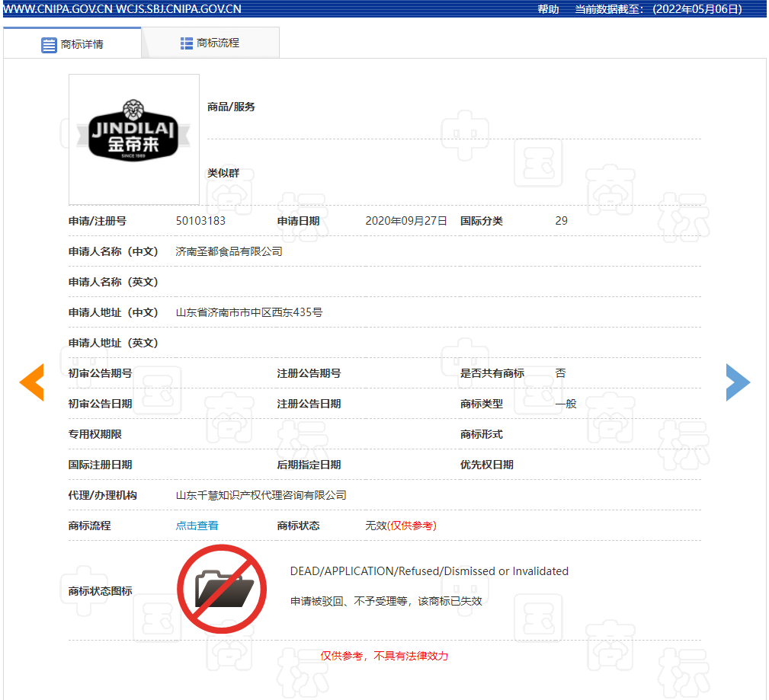The width and height of the screenshot is (769, 700).
Task: Click the 申请人地址（英文） label
Action: point(114,343)
